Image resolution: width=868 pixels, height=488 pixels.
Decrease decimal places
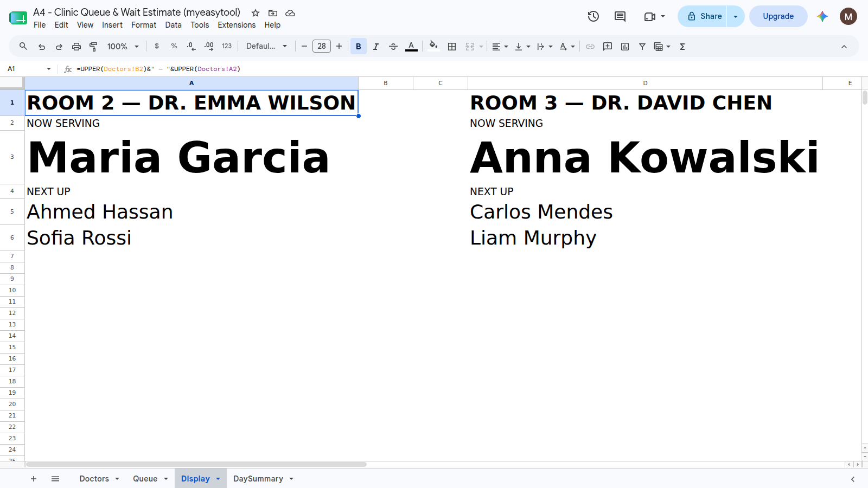[191, 47]
